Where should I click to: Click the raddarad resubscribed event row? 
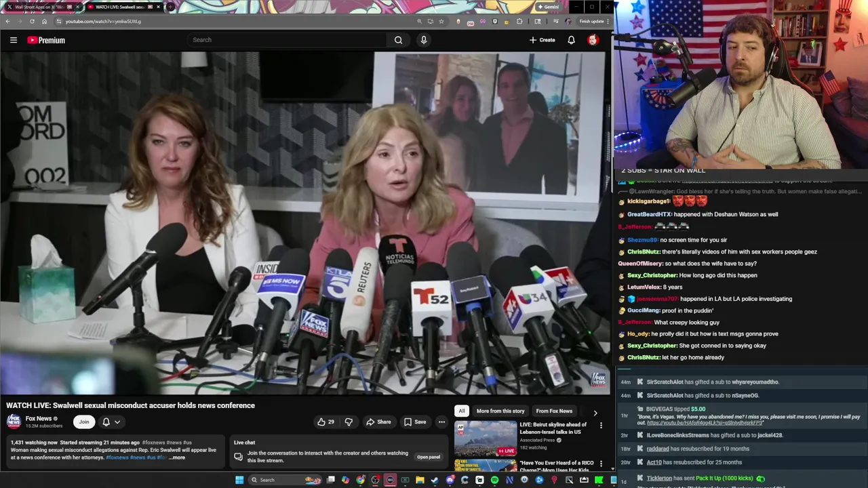click(743, 449)
